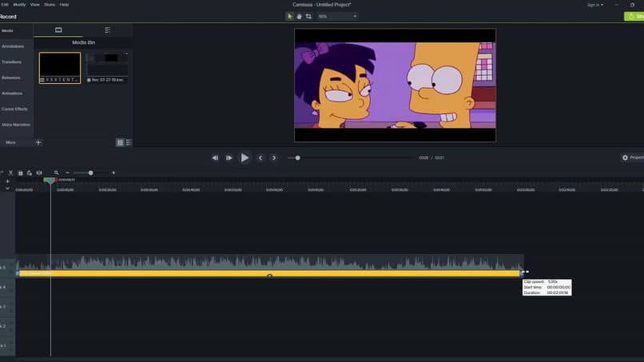The width and height of the screenshot is (644, 362).
Task: Open the Edit menu
Action: point(5,5)
